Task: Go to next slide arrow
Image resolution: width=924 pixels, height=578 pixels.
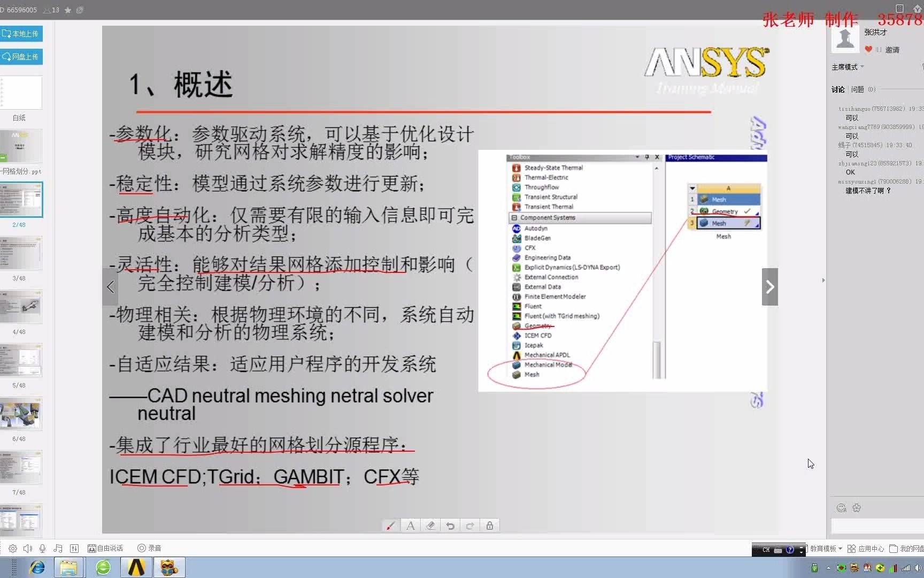Action: [x=770, y=287]
